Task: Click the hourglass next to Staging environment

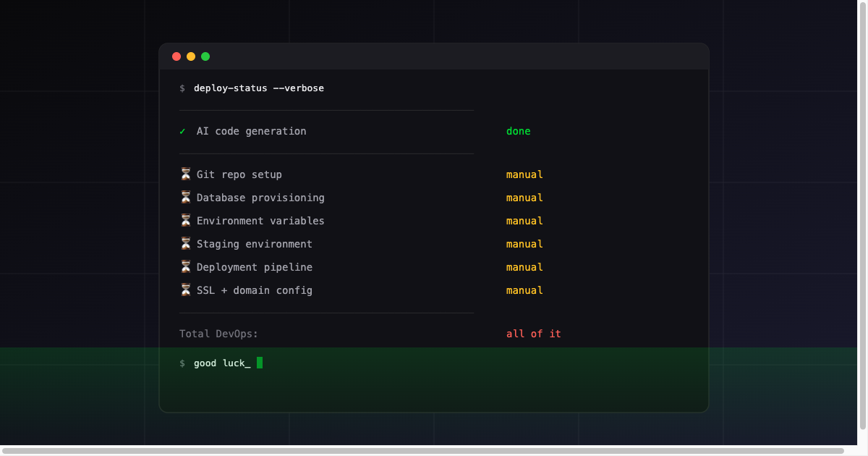Action: coord(186,243)
